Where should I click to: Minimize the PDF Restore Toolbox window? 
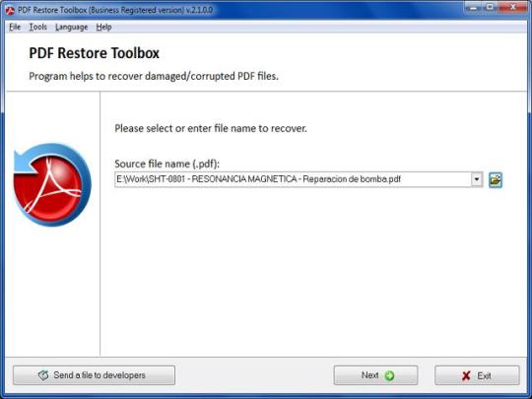click(x=474, y=7)
